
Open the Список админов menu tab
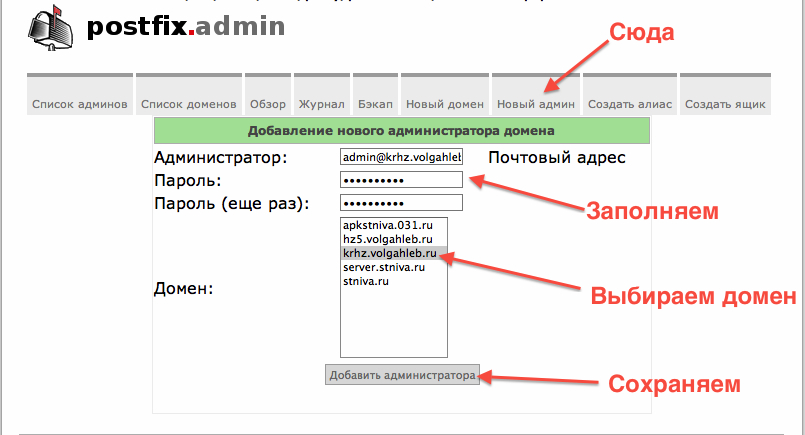(79, 104)
